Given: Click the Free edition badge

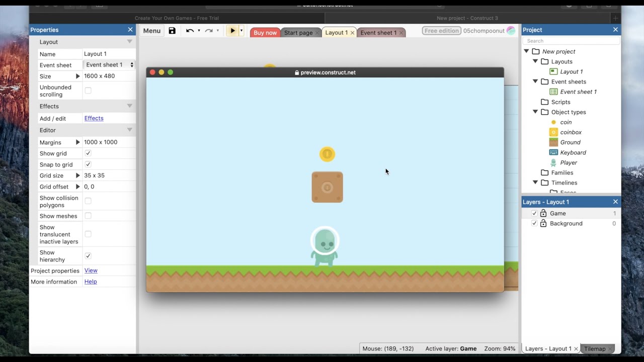Looking at the screenshot, I should (441, 31).
